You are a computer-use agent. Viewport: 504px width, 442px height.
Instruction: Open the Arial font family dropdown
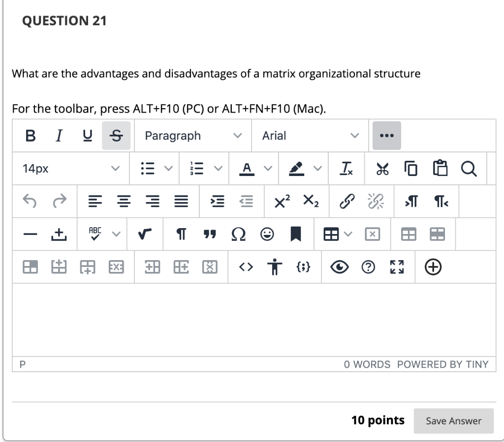tap(309, 136)
